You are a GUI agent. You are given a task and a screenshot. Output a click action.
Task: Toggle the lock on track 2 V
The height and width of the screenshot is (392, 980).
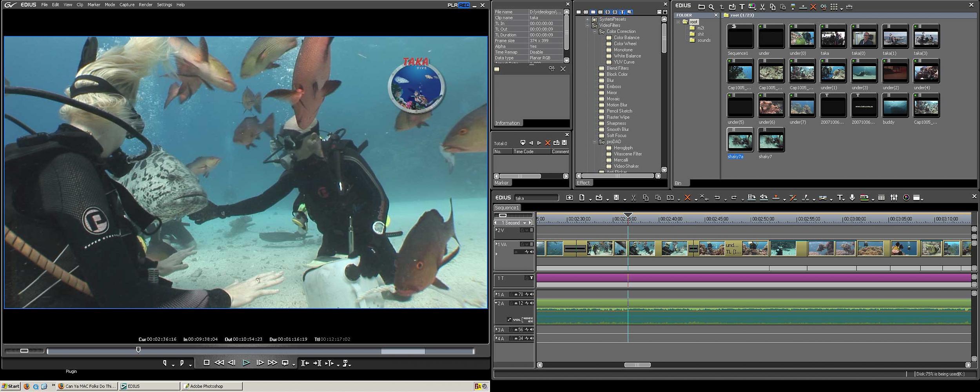tap(522, 230)
